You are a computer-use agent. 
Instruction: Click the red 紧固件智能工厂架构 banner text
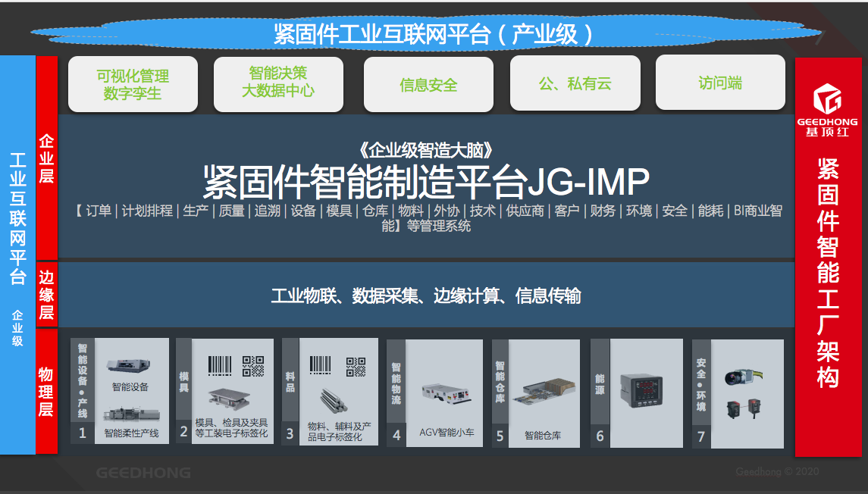(x=828, y=273)
